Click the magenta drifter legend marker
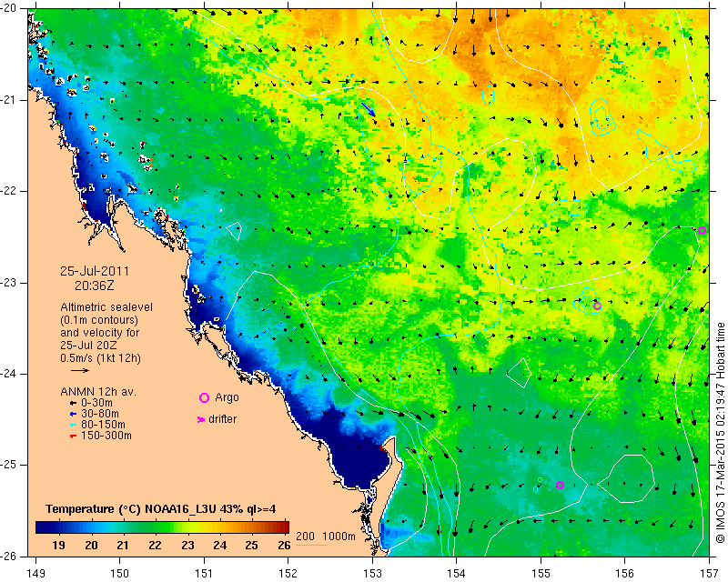This screenshot has width=728, height=582. point(201,419)
